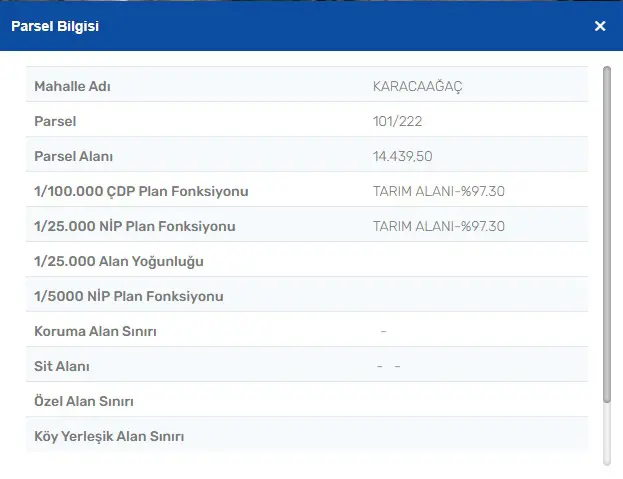623x479 pixels.
Task: Select the Mahalle Adı row label
Action: pos(72,86)
